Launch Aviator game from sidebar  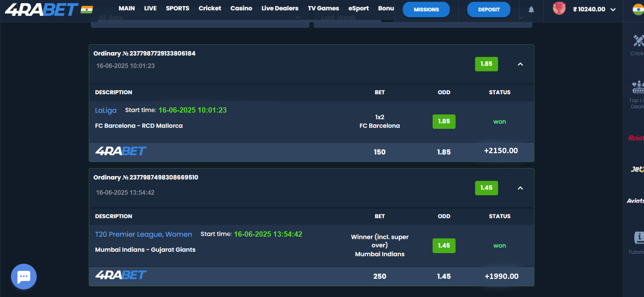coord(636,138)
